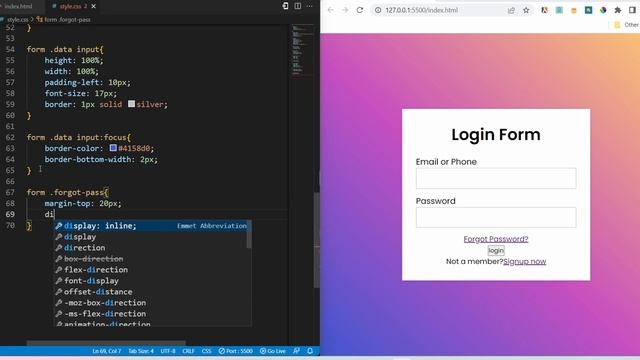Click the notifications bell in status bar

click(310, 351)
